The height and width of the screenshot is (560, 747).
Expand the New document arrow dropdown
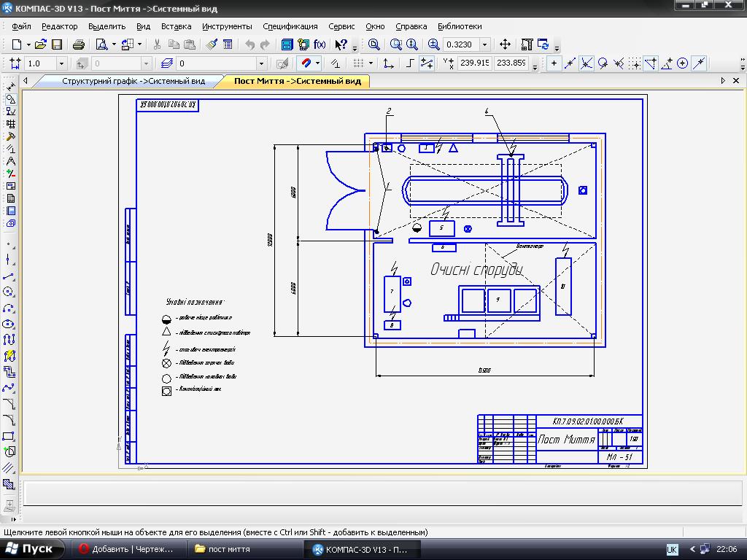pos(28,44)
